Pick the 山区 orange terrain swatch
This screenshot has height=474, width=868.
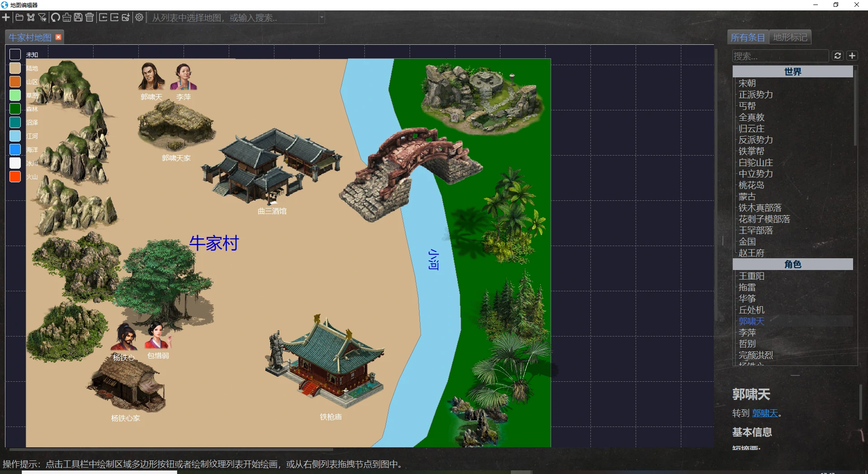tap(15, 82)
